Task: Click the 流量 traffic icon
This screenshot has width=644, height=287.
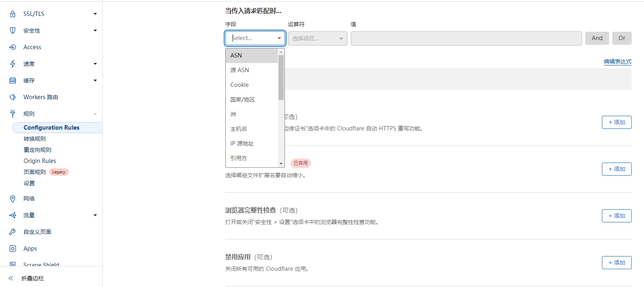Action: point(13,215)
